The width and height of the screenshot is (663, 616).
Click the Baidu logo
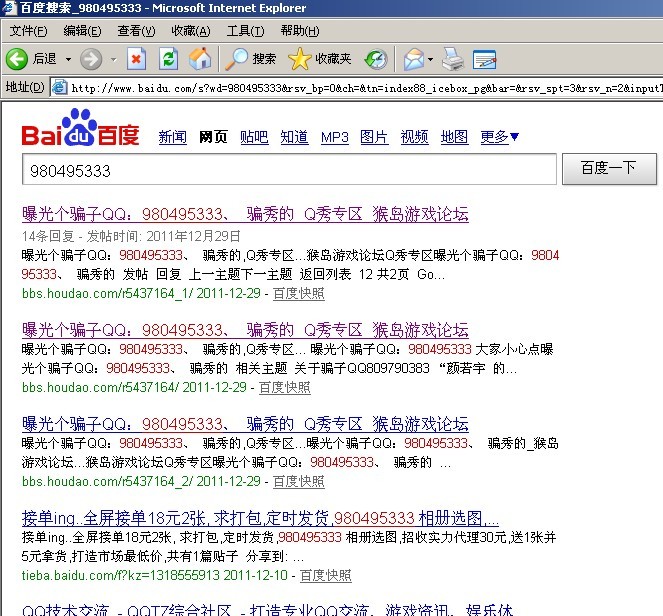coord(80,128)
